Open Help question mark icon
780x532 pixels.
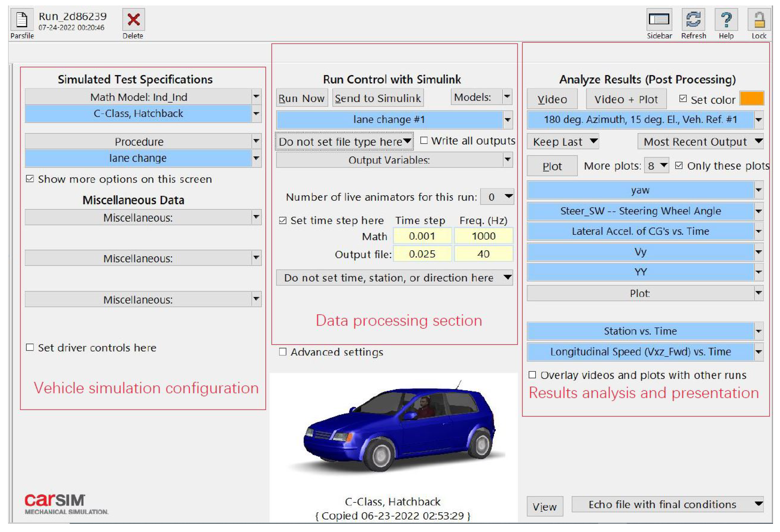click(x=726, y=19)
